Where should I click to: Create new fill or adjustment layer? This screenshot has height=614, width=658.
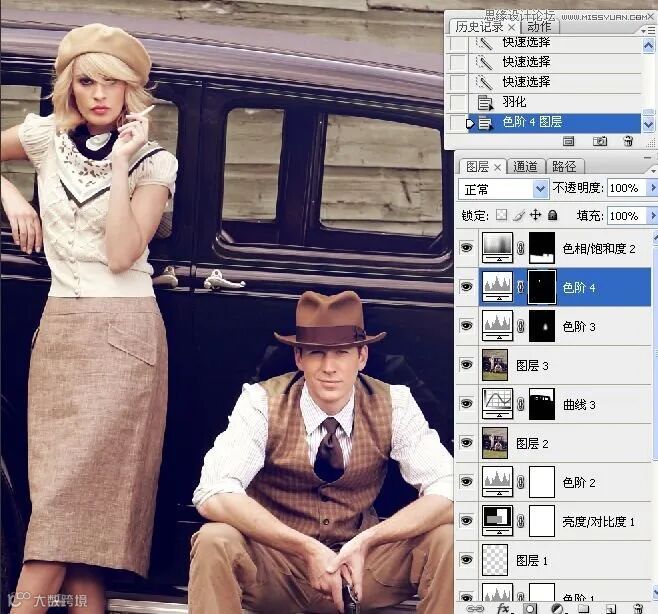557,609
